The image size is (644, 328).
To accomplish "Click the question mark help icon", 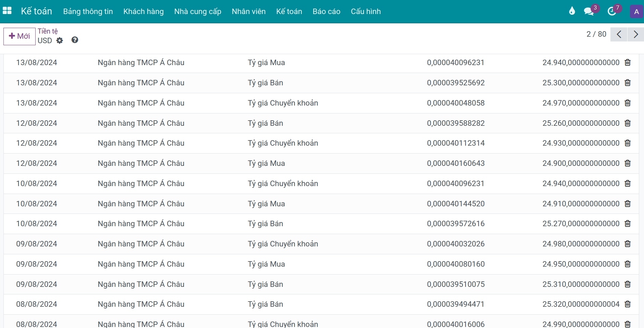I will coord(75,40).
